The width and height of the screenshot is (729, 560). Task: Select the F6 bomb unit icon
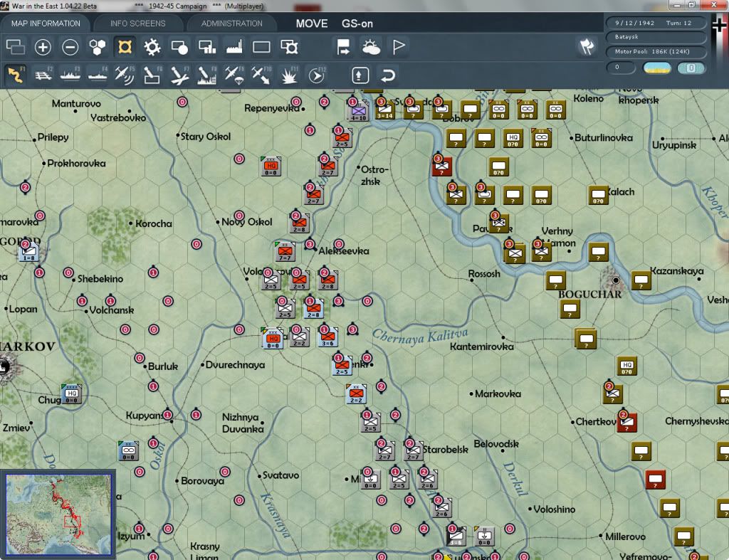[x=152, y=75]
